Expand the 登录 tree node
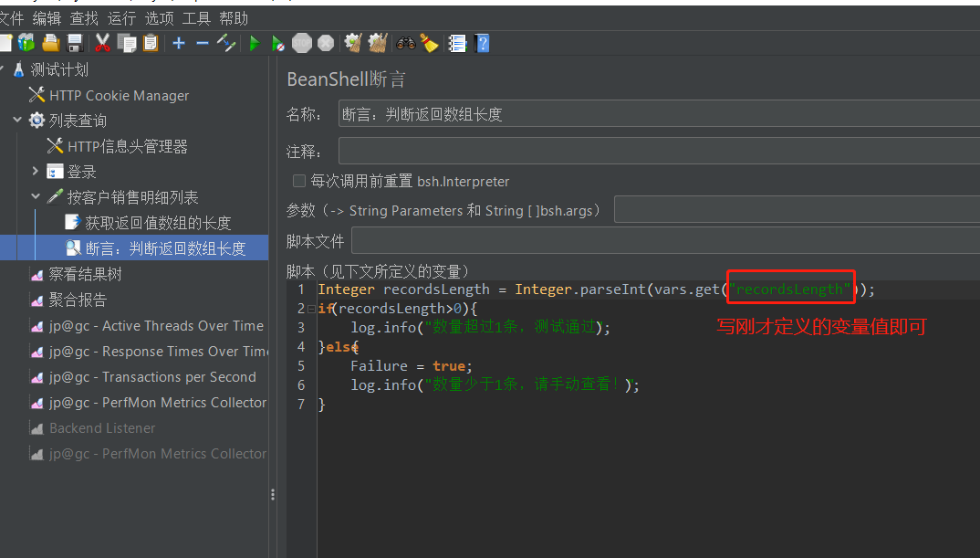The width and height of the screenshot is (980, 558). coord(36,170)
